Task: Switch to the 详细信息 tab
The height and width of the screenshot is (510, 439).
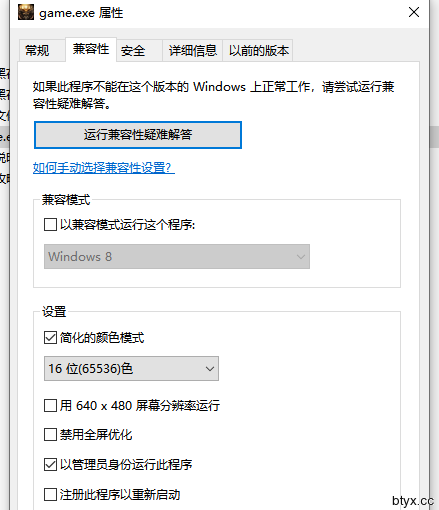Action: coord(193,51)
